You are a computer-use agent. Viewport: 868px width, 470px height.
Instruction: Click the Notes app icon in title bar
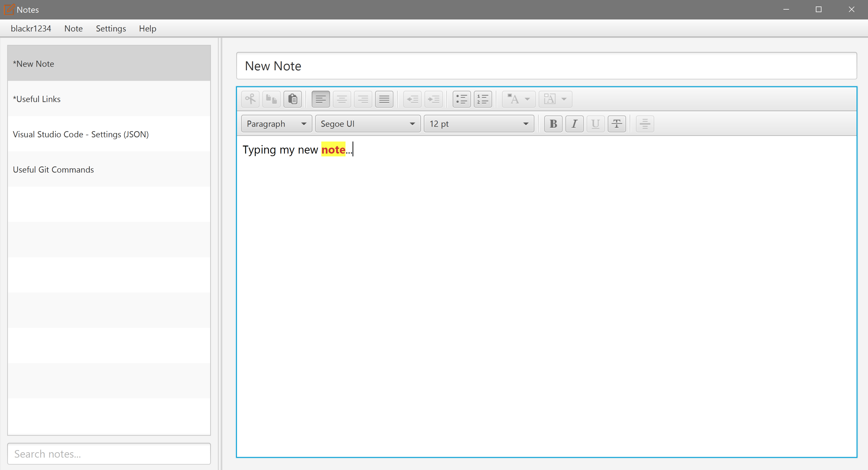9,9
